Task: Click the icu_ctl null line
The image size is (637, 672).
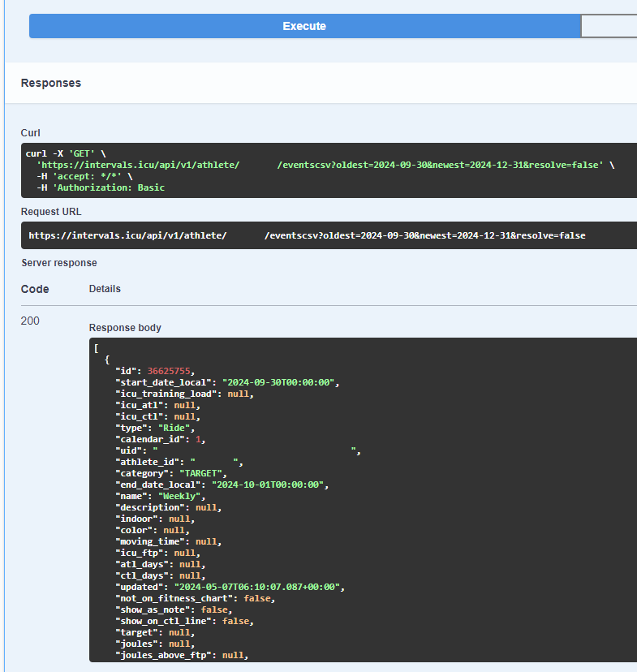Action: (157, 416)
